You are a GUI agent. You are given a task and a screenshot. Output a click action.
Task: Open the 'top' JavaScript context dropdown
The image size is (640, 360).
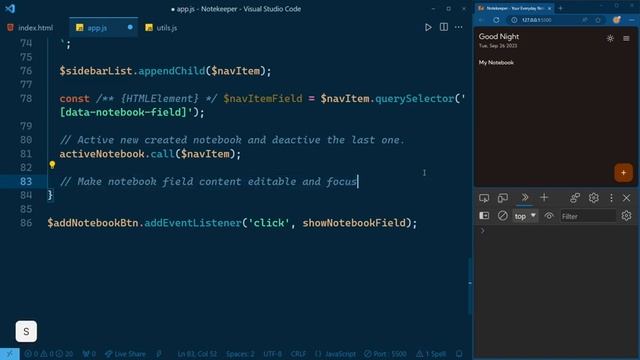(x=525, y=216)
